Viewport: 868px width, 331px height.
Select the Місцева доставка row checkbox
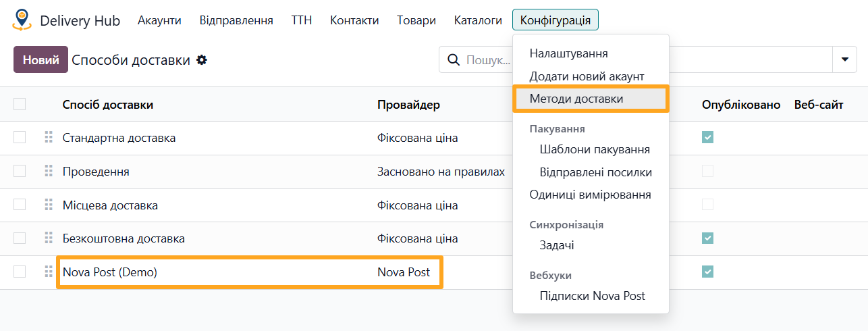(20, 204)
